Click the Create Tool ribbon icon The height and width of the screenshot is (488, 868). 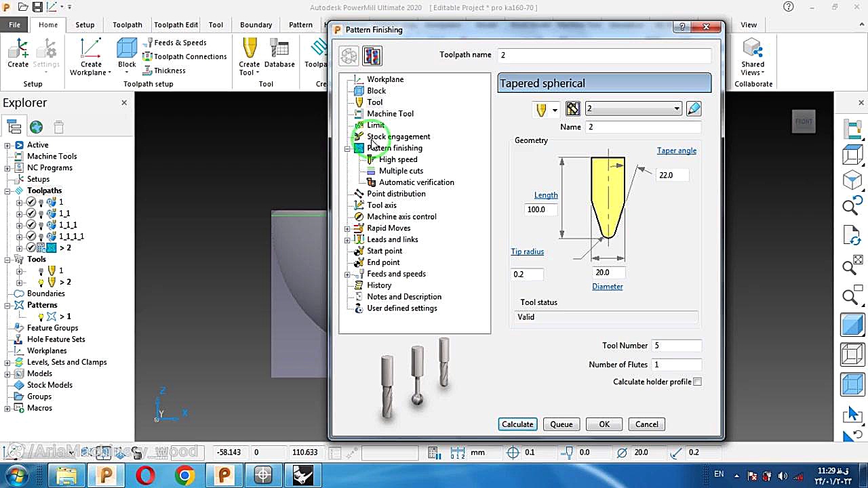pyautogui.click(x=249, y=56)
